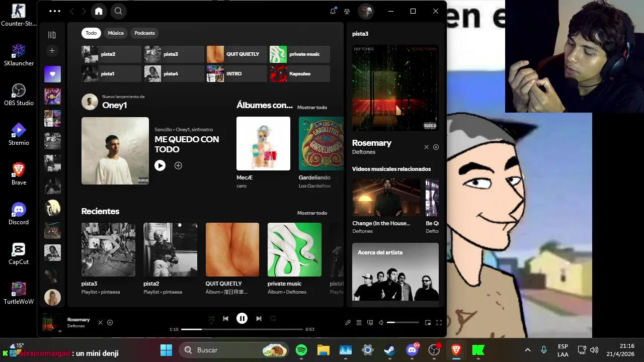
Task: Open Deftones link under Rosemary in panel
Action: pyautogui.click(x=364, y=152)
